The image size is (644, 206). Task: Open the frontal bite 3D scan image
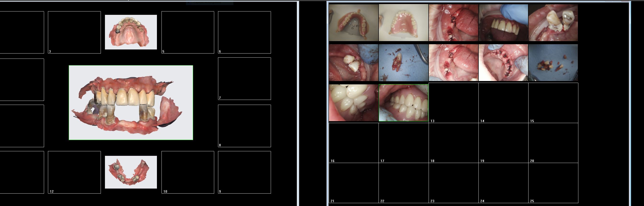coord(131,103)
